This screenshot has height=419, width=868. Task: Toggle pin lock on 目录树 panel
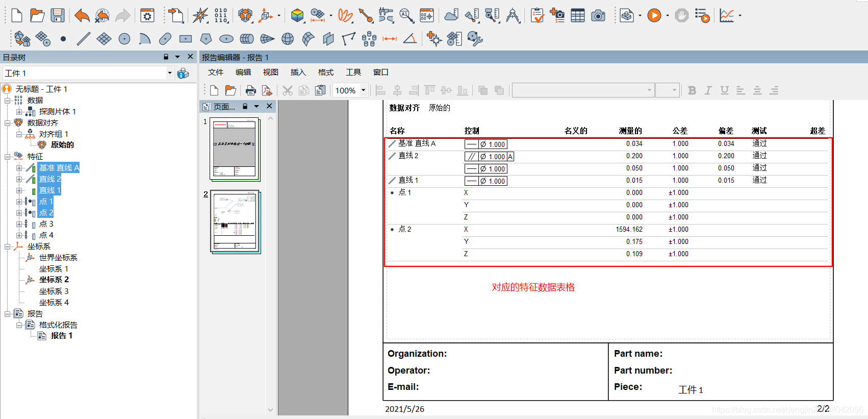(x=166, y=57)
